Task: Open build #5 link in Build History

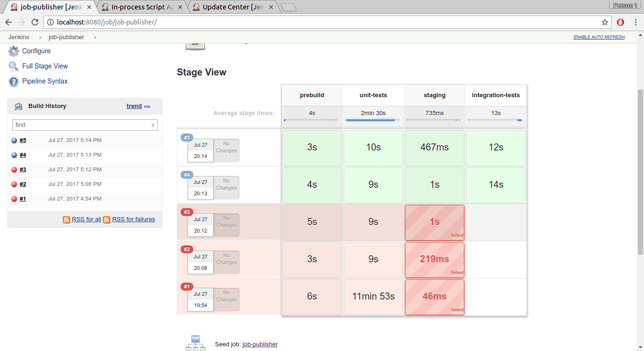Action: click(x=23, y=140)
